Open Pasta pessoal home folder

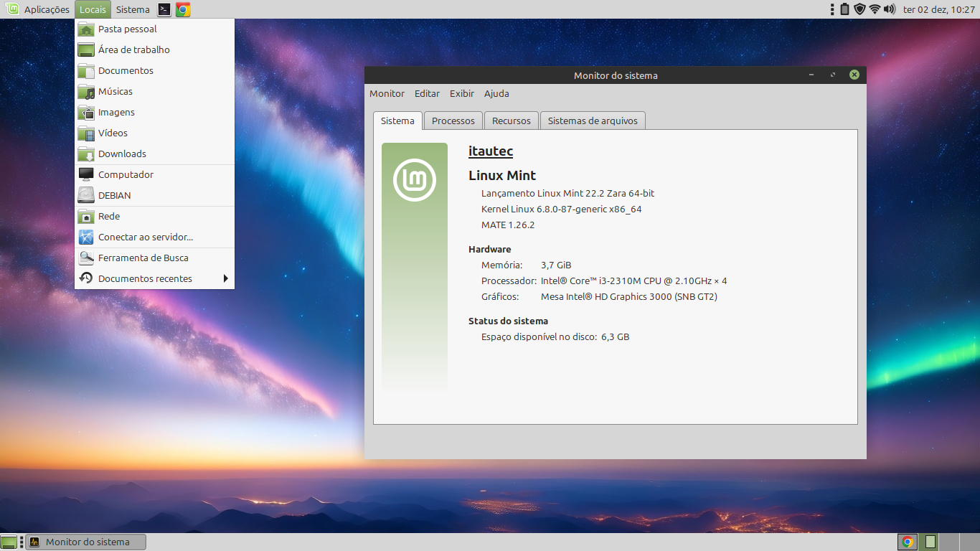pos(128,29)
